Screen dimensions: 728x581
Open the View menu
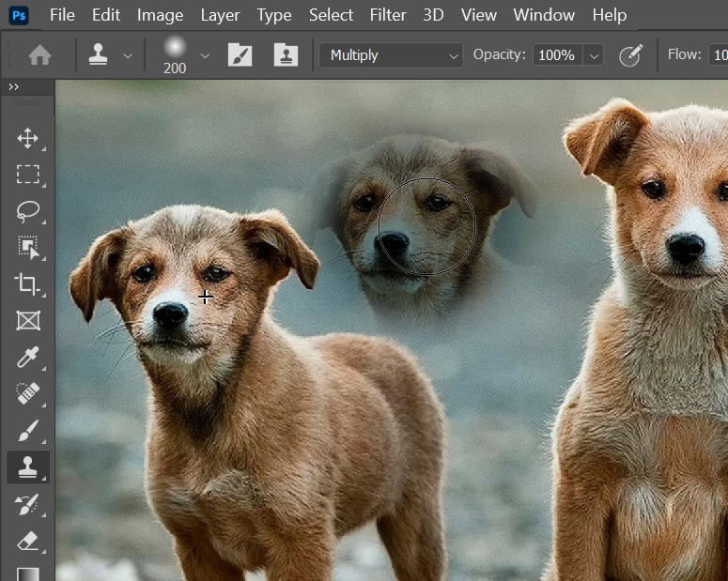[479, 15]
